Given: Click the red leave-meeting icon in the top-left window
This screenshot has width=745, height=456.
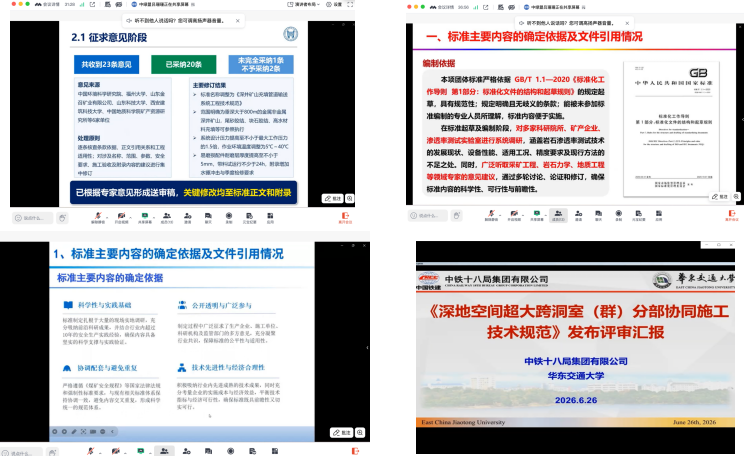Looking at the screenshot, I should 345,216.
